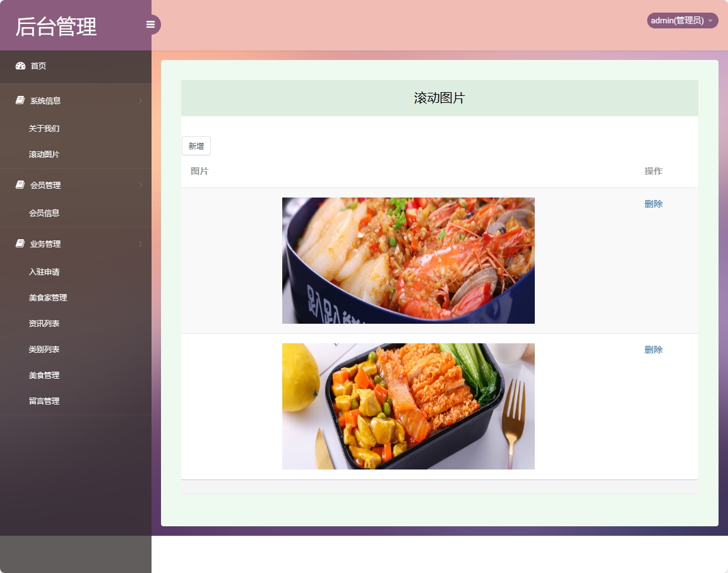Open the 关于我们 page
Screen dimensions: 728x573
(x=43, y=128)
